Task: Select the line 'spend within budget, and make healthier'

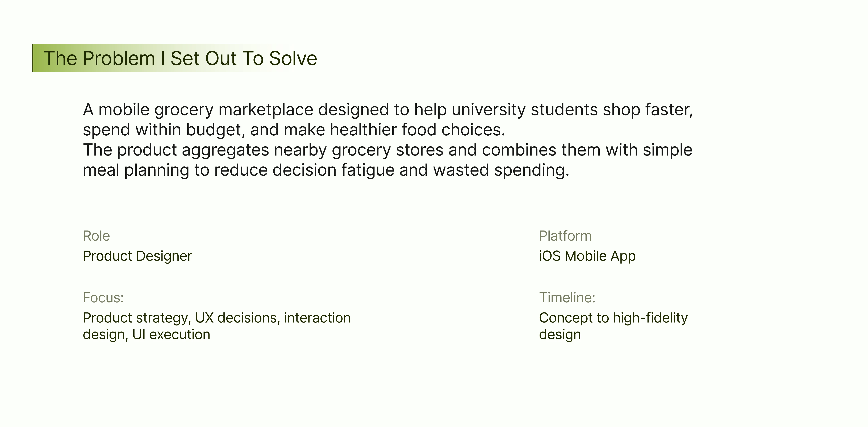Action: pyautogui.click(x=294, y=130)
